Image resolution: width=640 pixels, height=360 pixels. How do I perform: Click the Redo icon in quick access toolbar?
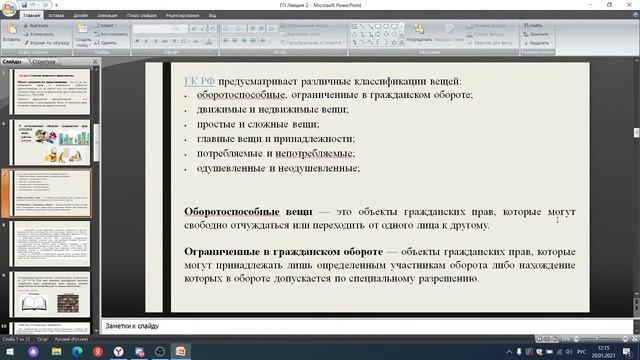[x=45, y=5]
